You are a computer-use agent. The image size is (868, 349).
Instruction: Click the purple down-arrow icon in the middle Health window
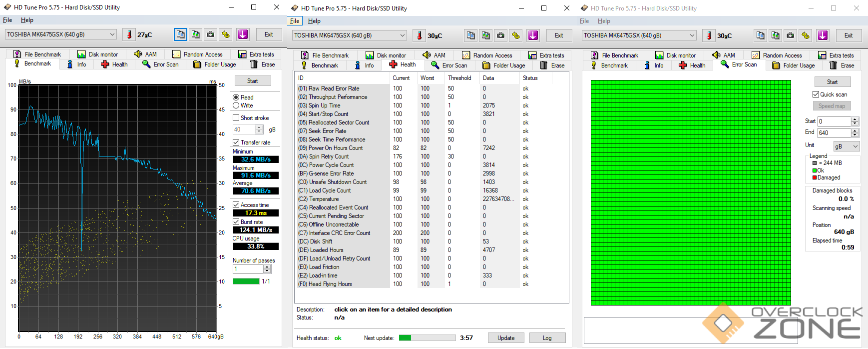(x=533, y=35)
